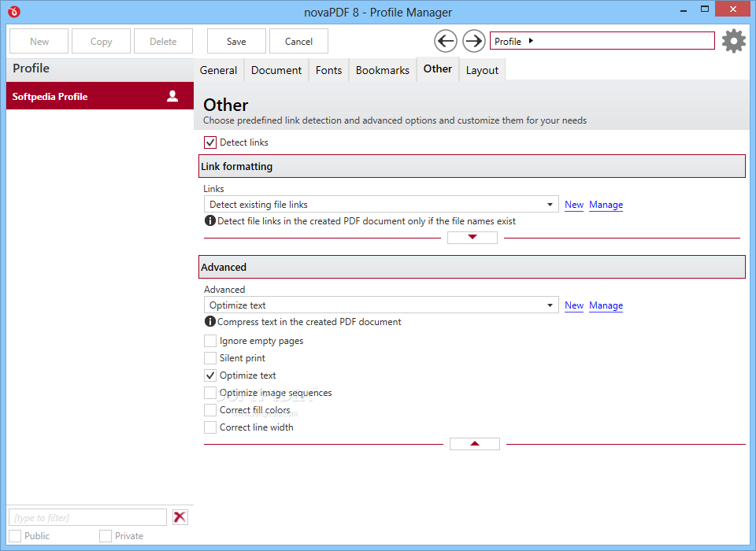Click the Profile panel heading
Viewport: 756px width, 551px height.
pyautogui.click(x=31, y=68)
